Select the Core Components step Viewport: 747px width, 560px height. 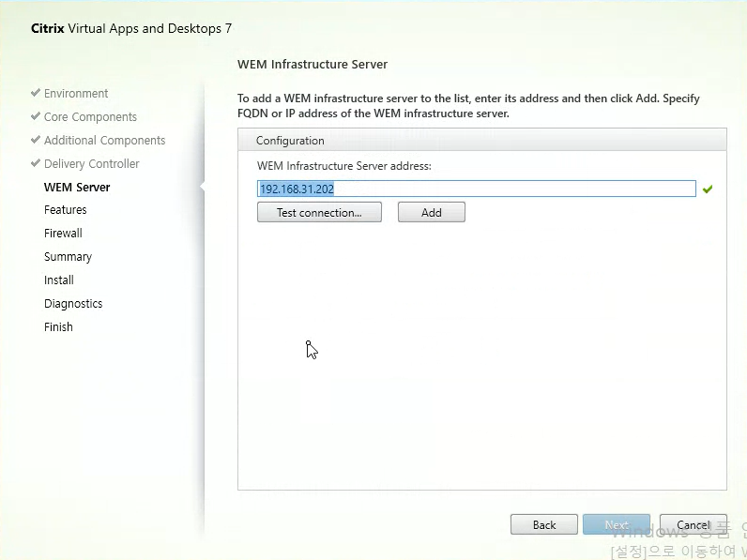(90, 116)
